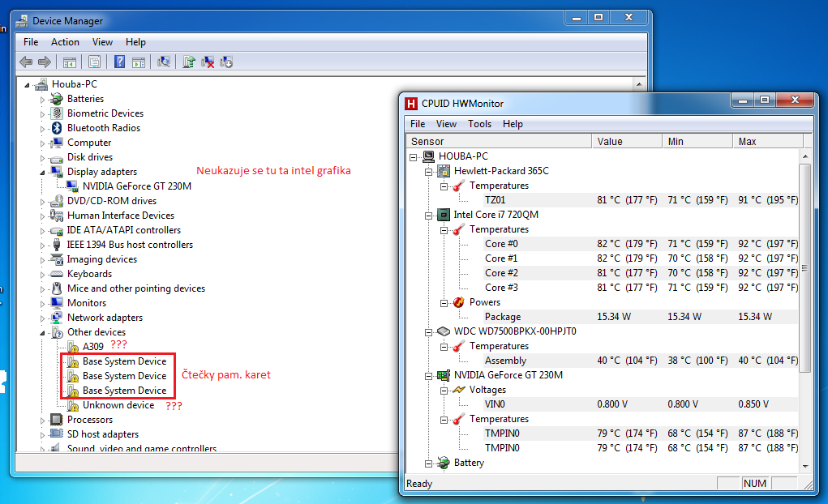
Task: Select the Disk drives icon
Action: click(57, 158)
